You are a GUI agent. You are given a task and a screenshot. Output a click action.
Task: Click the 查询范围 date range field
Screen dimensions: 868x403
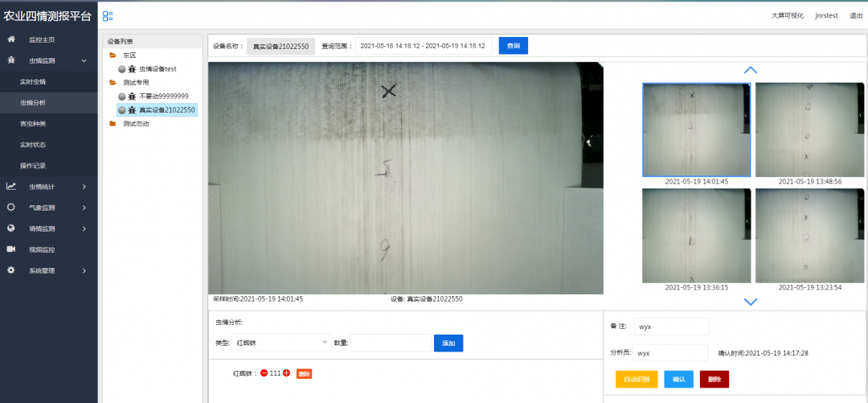(x=424, y=46)
